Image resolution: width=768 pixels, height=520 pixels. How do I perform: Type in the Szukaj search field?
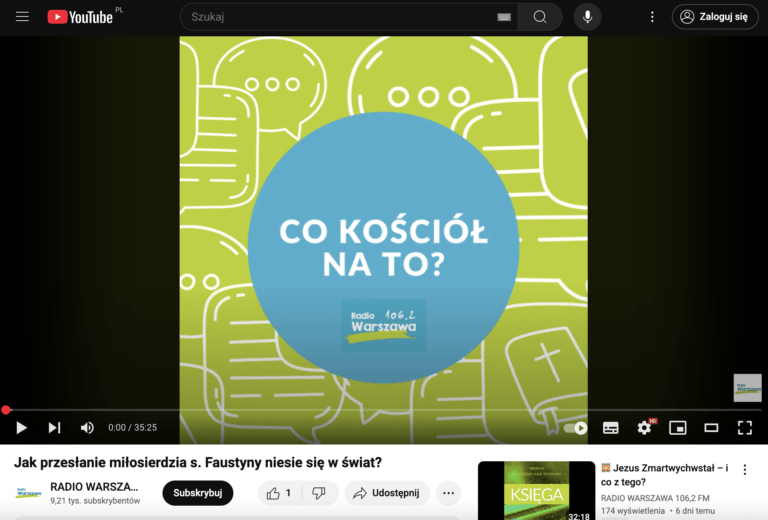point(340,17)
